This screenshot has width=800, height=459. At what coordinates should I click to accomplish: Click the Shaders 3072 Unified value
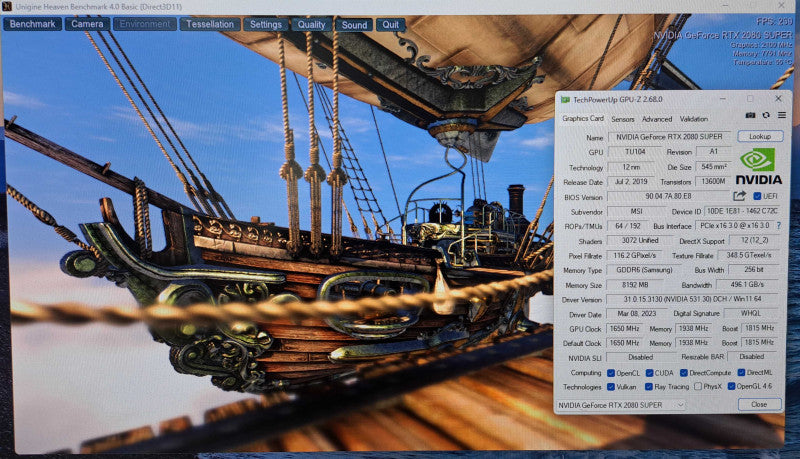[640, 240]
